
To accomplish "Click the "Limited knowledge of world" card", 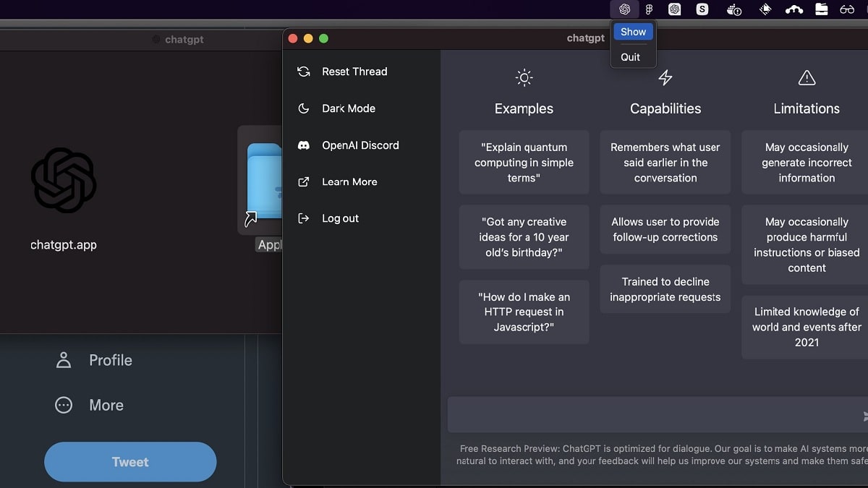I will point(805,328).
